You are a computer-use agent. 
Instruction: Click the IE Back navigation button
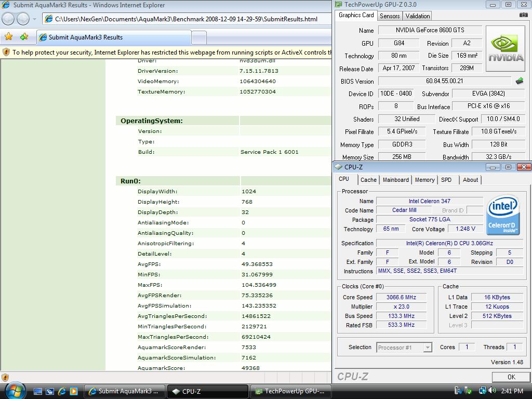[x=8, y=19]
